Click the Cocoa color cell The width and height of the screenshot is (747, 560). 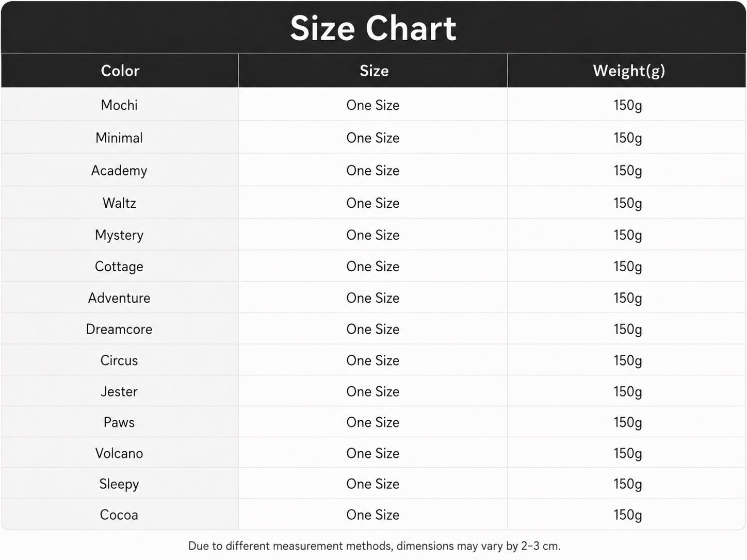coord(119,515)
